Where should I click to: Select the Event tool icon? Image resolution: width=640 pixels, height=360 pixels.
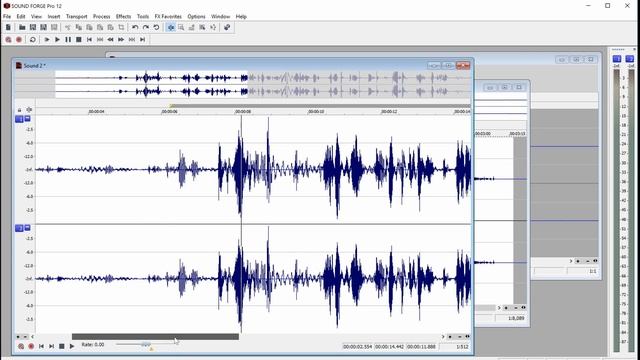pyautogui.click(x=202, y=27)
